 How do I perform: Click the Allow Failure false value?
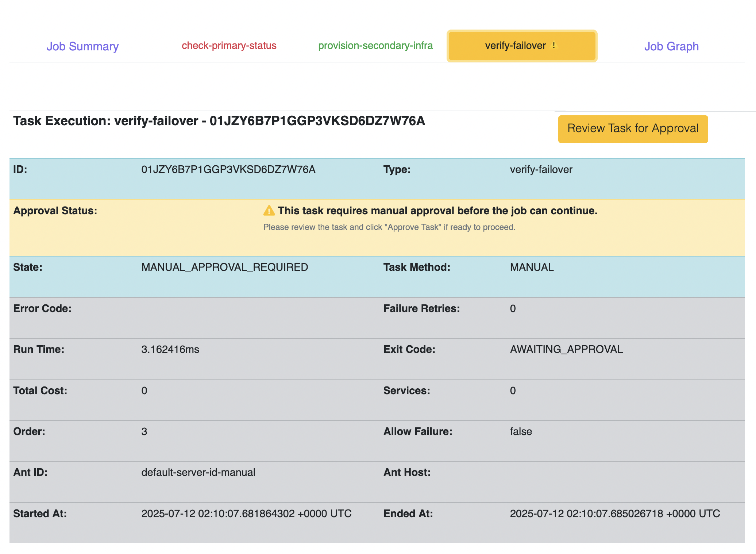pos(521,432)
